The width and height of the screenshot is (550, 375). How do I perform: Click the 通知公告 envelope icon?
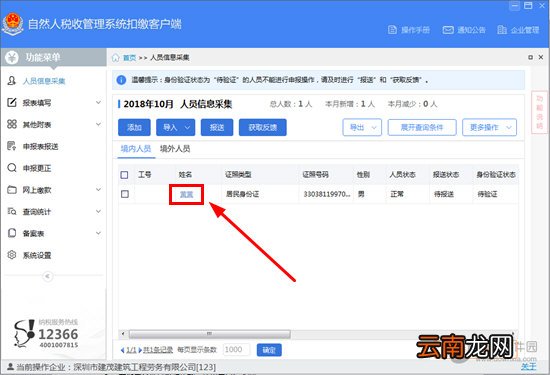pyautogui.click(x=448, y=30)
